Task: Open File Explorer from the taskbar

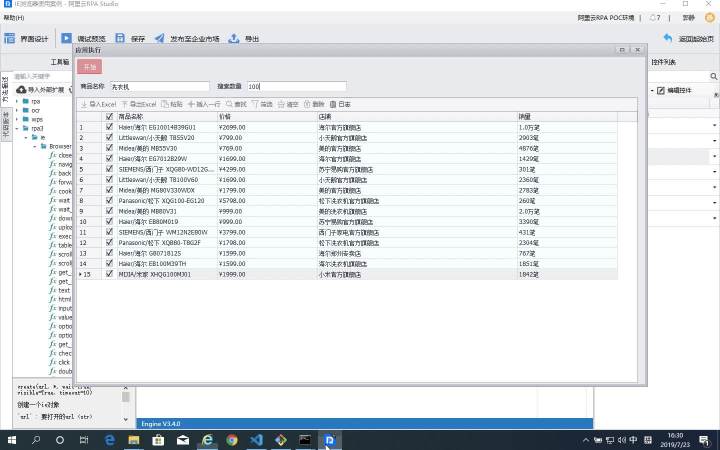Action: pos(134,440)
